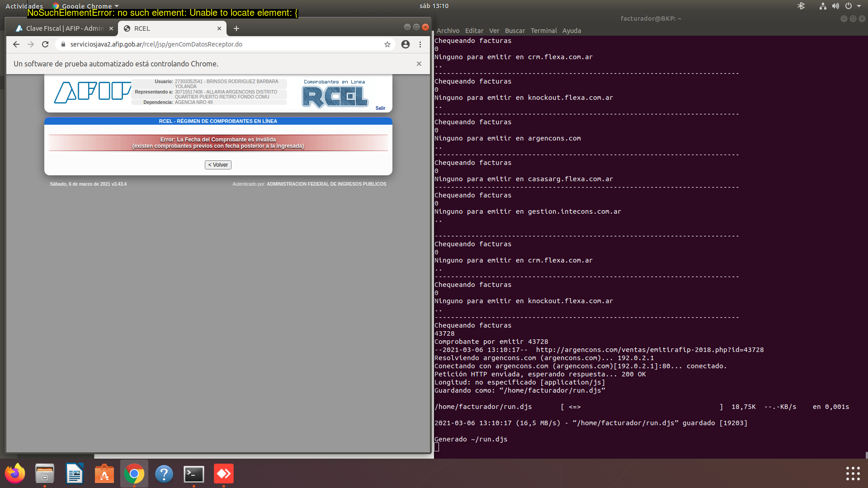The width and height of the screenshot is (868, 488).
Task: Click power tray icon
Action: tap(849, 6)
